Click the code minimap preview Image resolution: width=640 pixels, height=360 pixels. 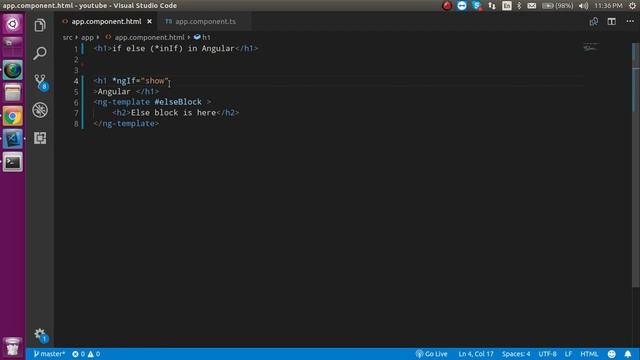[x=591, y=47]
